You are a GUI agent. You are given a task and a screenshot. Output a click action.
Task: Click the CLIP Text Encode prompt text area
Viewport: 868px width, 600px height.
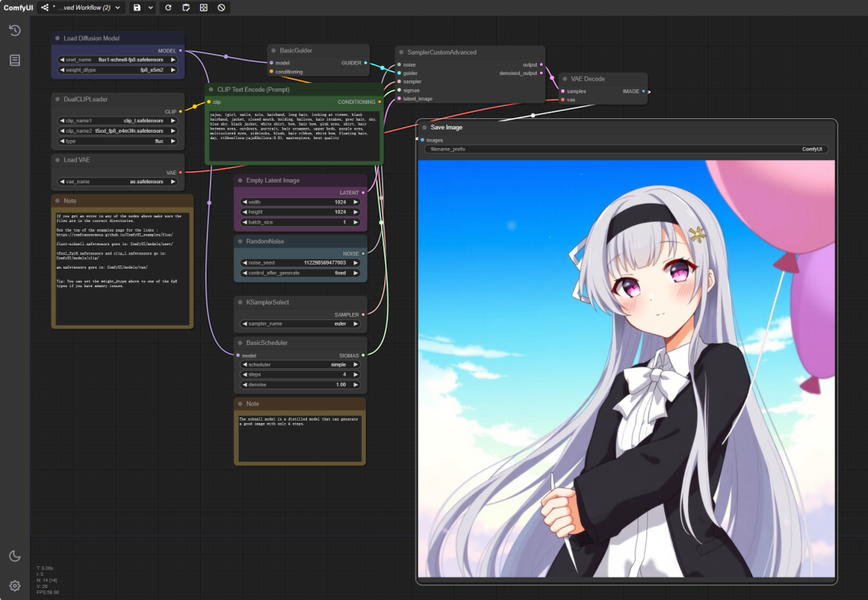pyautogui.click(x=294, y=136)
